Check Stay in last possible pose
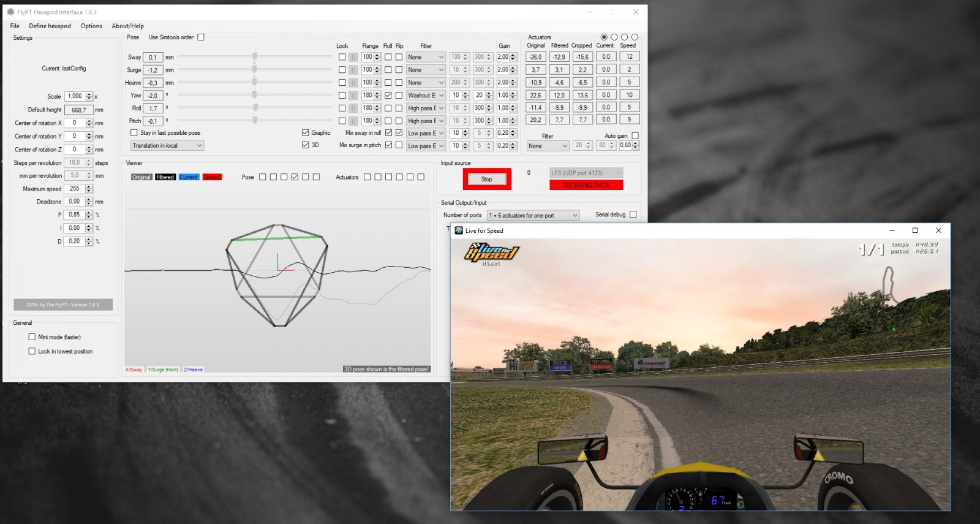 point(134,132)
